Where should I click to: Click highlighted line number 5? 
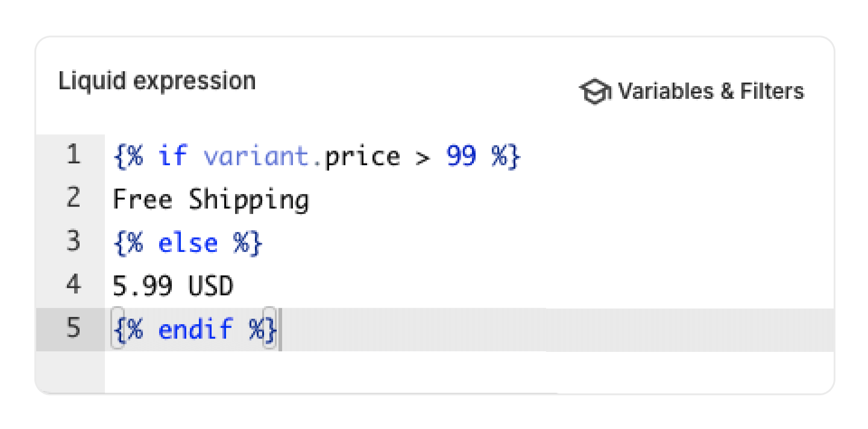tap(73, 328)
